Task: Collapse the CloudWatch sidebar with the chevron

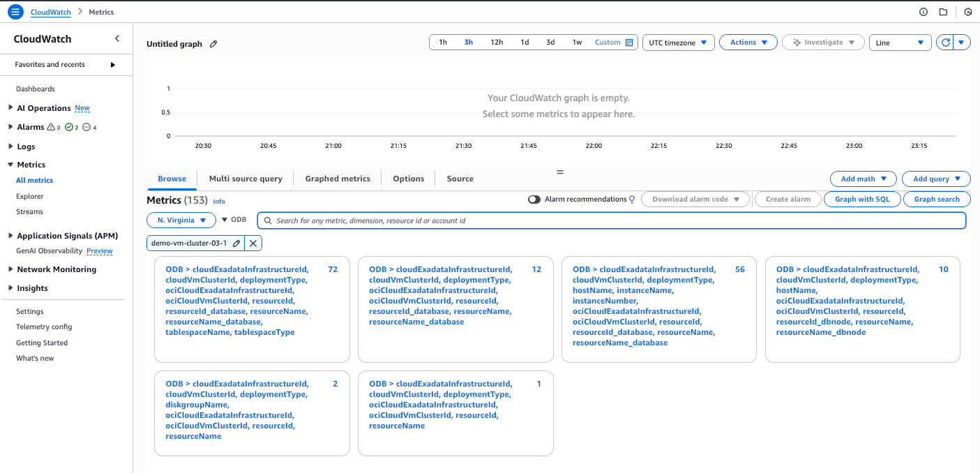Action: click(117, 38)
